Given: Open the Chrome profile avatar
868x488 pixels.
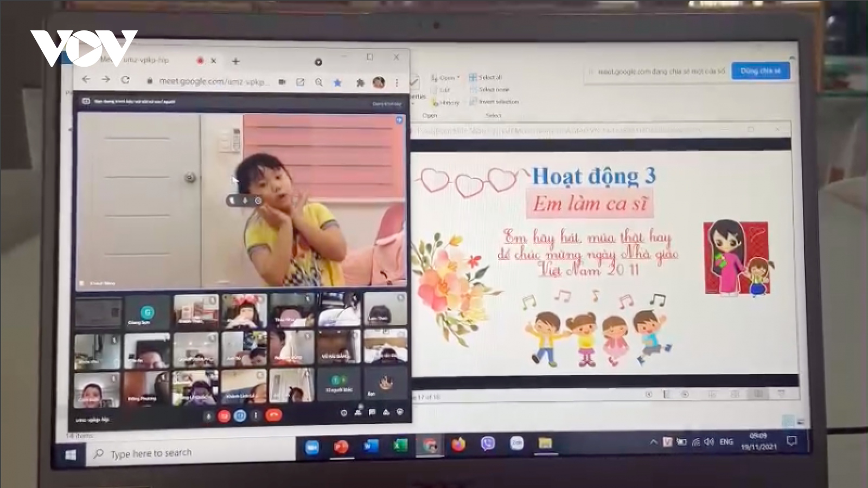Looking at the screenshot, I should [379, 82].
